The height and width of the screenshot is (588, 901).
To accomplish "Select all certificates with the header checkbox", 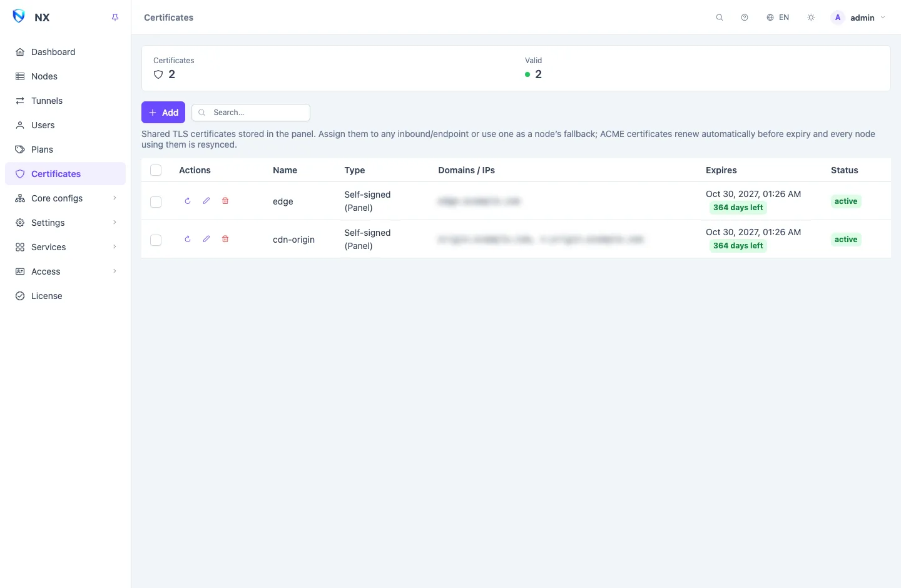I will click(x=156, y=170).
